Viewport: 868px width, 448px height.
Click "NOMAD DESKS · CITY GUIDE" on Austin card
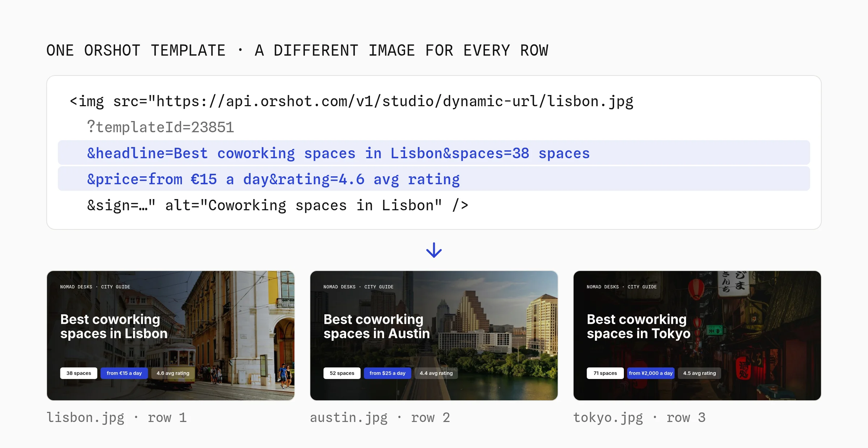pos(358,287)
